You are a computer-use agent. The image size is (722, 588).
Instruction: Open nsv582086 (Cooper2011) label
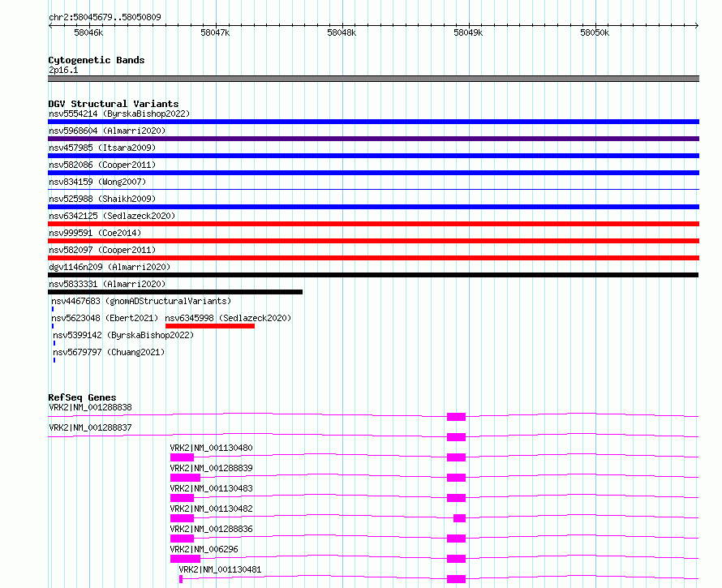[x=102, y=165]
